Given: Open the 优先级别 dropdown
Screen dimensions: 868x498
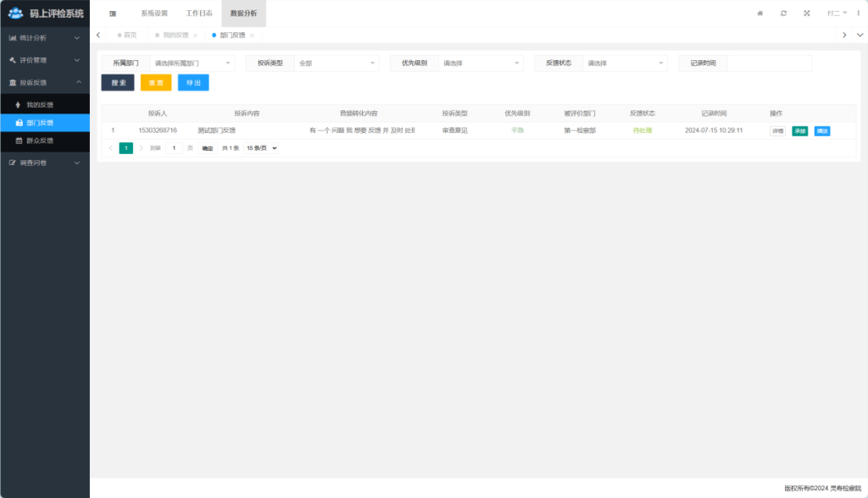Looking at the screenshot, I should tap(480, 64).
